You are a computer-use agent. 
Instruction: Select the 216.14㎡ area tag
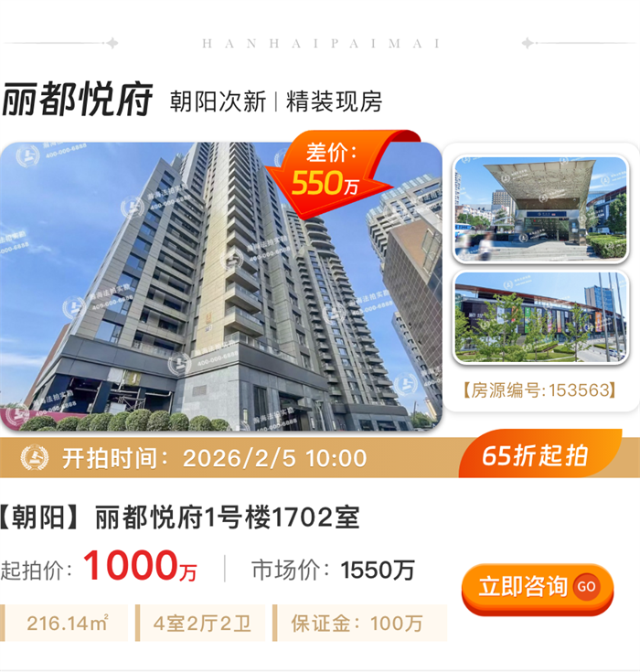[x=64, y=624]
